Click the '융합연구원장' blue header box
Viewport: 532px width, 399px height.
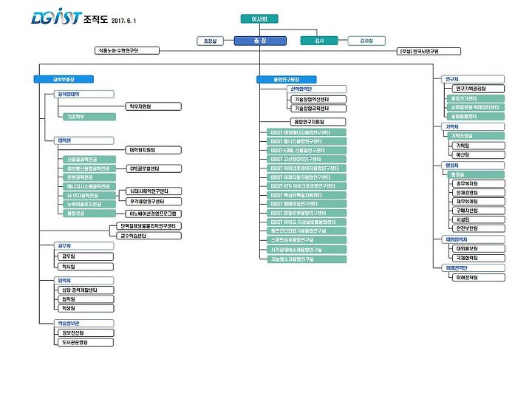(x=287, y=79)
